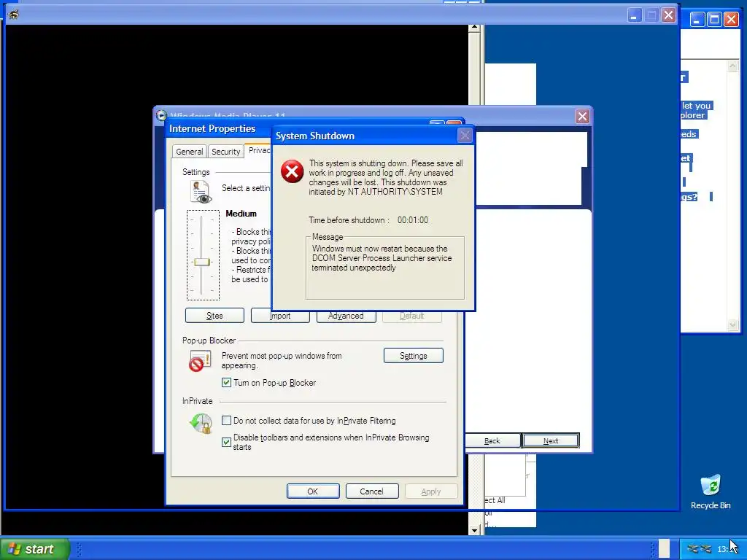Click the Import button
This screenshot has height=560, width=747.
point(280,316)
